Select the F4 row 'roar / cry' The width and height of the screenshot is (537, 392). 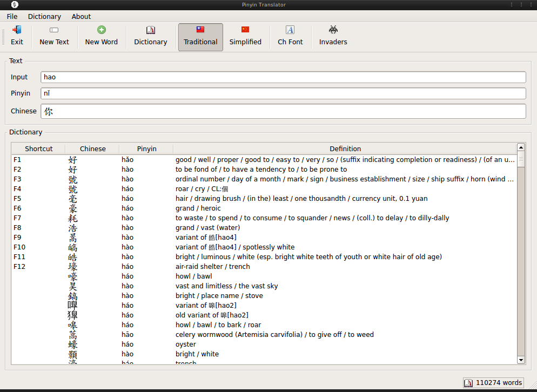point(264,188)
